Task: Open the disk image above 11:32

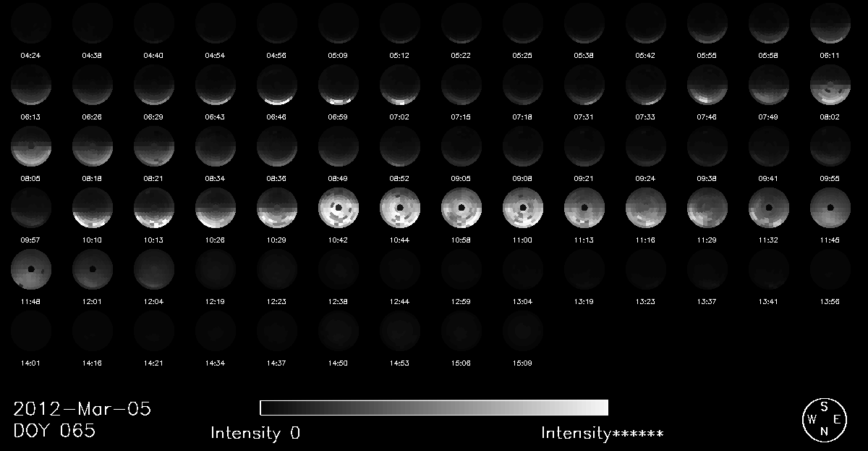Action: point(769,208)
